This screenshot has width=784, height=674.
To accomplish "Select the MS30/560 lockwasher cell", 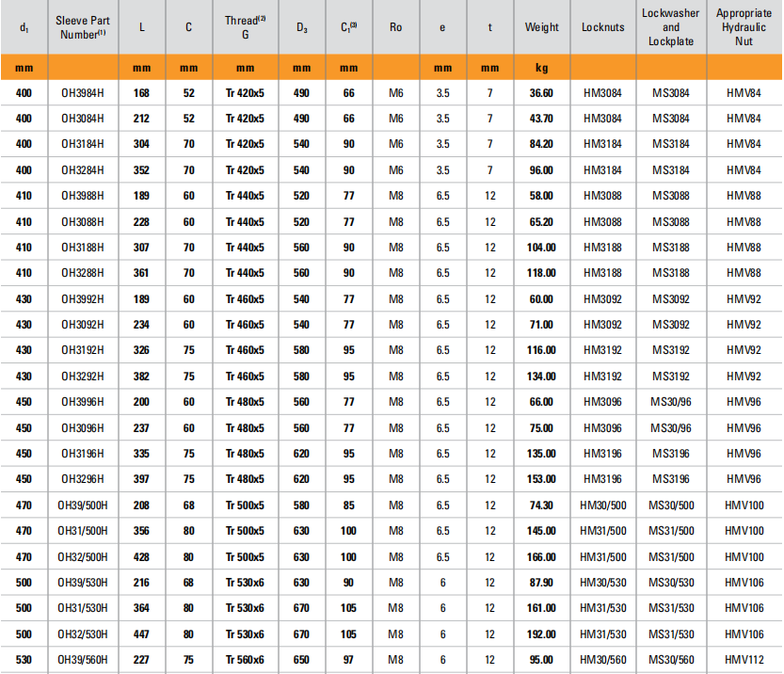I will 670,659.
